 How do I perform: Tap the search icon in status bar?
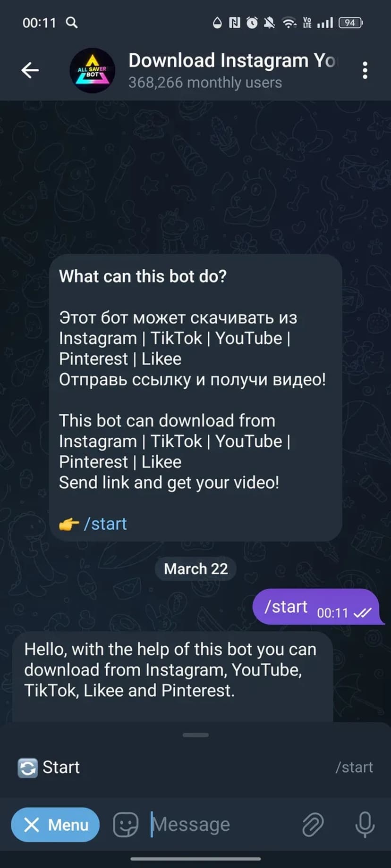pos(72,22)
